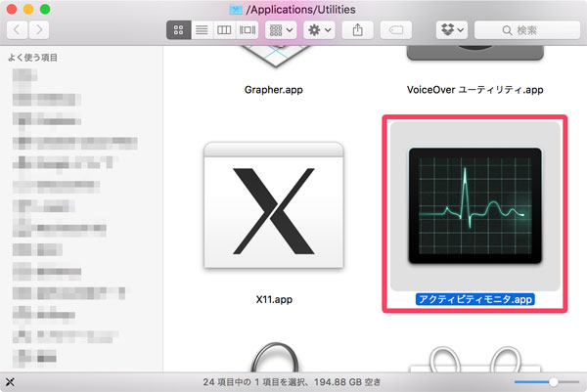The image size is (587, 392).
Task: Click the Share toolbar button
Action: click(x=357, y=30)
